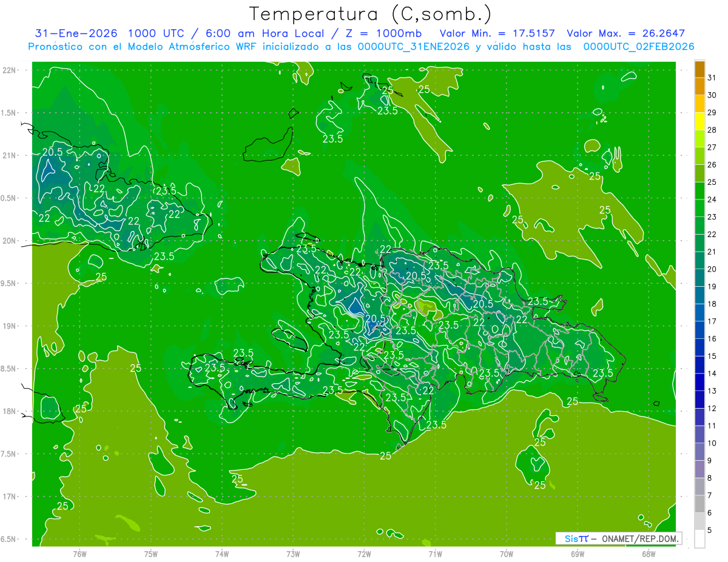Select initialization stamp '0000UTC_31ENE2026'
Image resolution: width=728 pixels, height=562 pixels.
(414, 47)
